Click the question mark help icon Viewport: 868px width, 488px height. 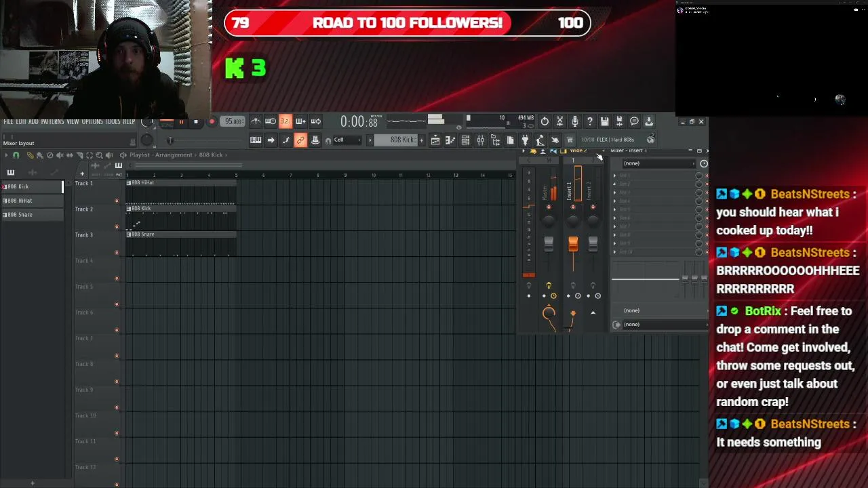(x=589, y=121)
